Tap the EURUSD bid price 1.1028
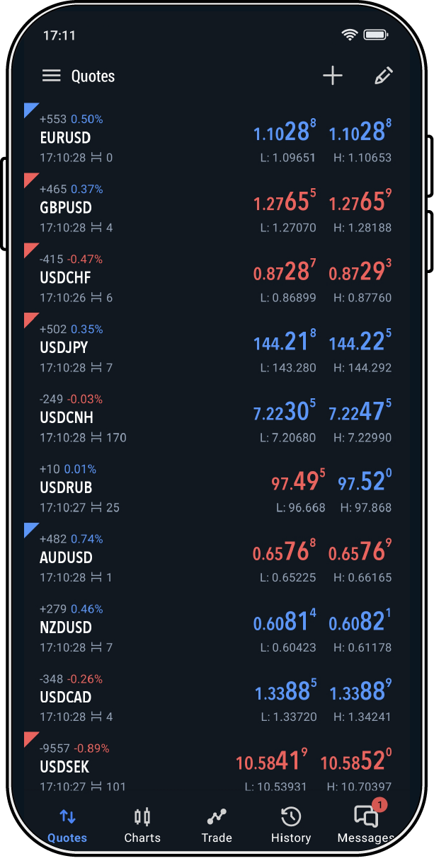Viewport: 434px width, 868px height. click(285, 132)
